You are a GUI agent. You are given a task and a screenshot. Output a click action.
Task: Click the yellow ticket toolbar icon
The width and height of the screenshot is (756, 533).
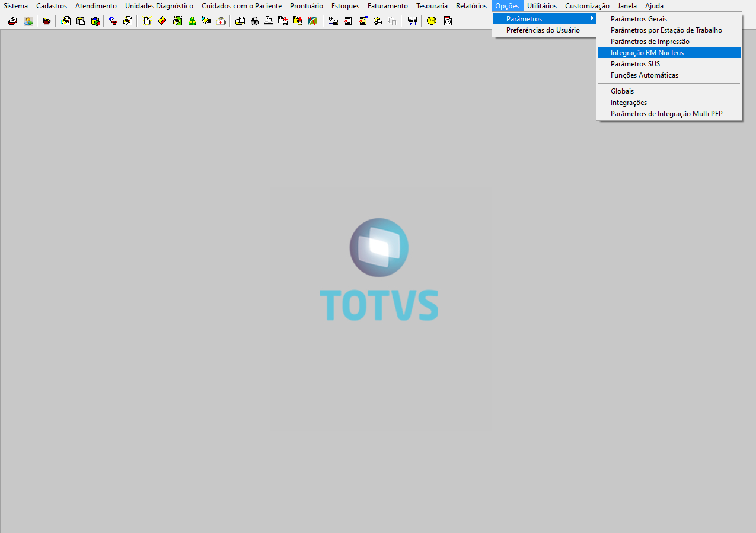pos(162,21)
